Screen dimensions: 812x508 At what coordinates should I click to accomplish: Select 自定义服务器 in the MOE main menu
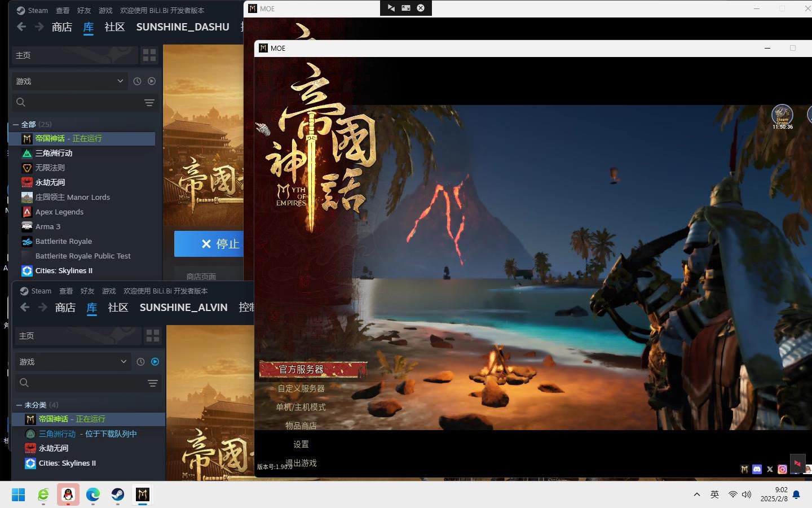click(301, 388)
